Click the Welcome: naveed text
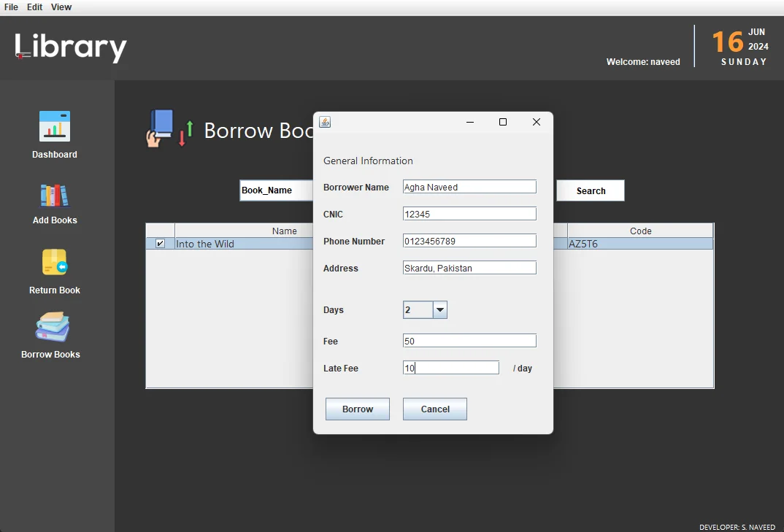Image resolution: width=784 pixels, height=532 pixels. pos(643,62)
